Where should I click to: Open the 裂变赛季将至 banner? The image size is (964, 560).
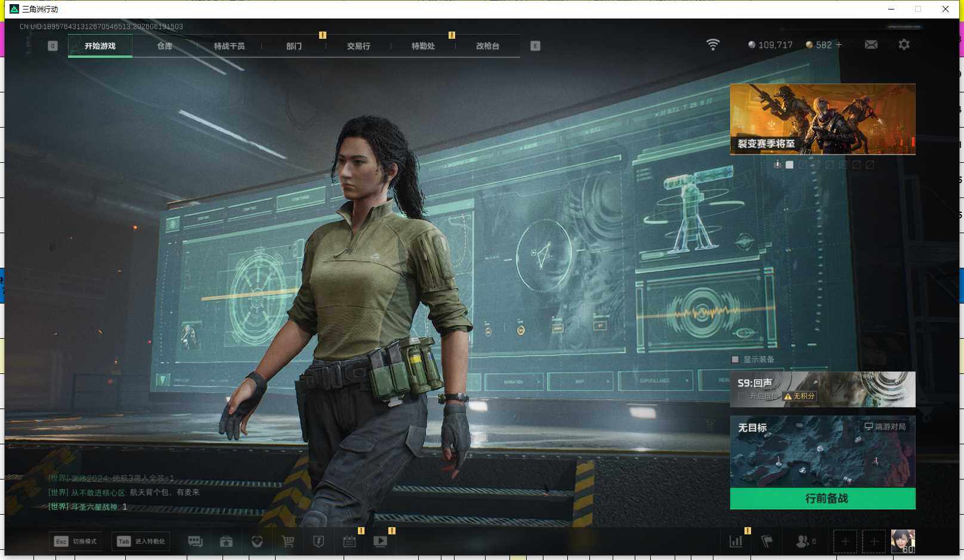click(823, 119)
